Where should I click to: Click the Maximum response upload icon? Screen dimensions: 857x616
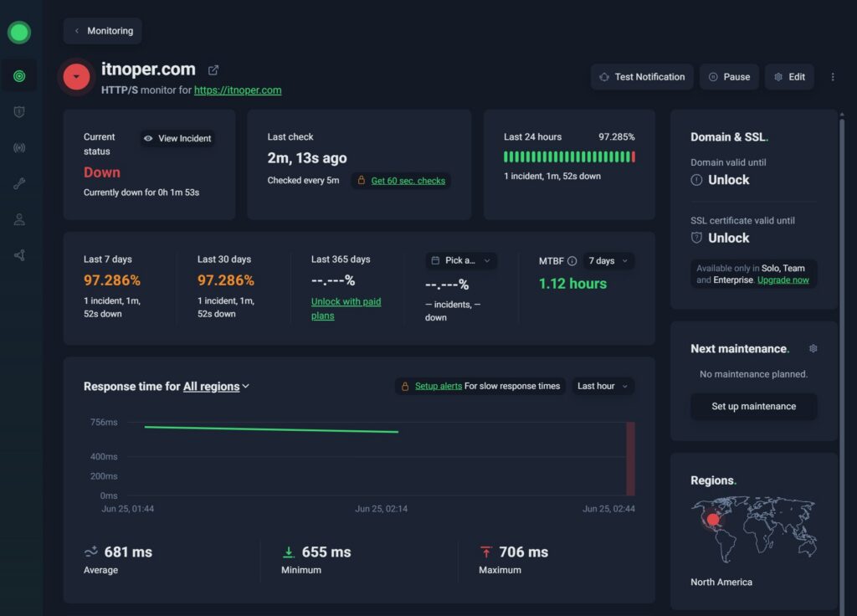(486, 552)
